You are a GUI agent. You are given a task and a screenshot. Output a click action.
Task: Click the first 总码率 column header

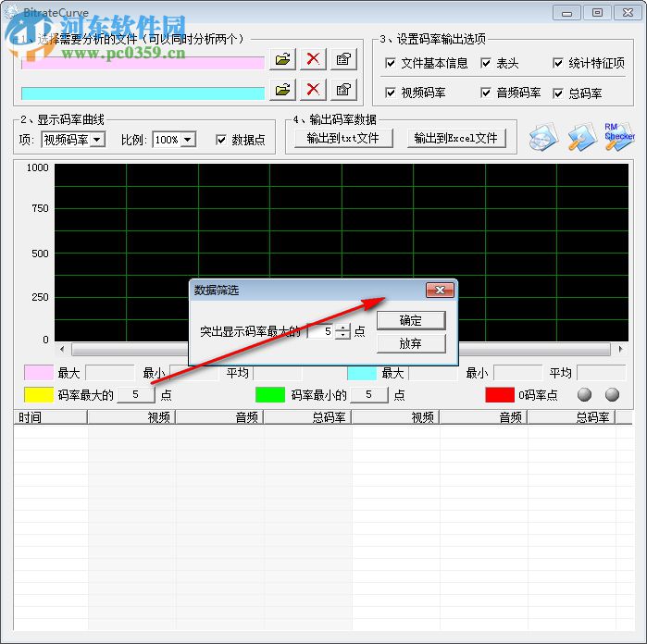[307, 417]
